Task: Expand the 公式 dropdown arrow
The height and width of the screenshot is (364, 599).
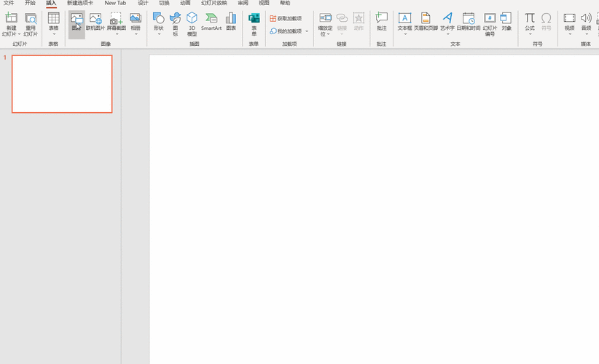Action: click(530, 34)
